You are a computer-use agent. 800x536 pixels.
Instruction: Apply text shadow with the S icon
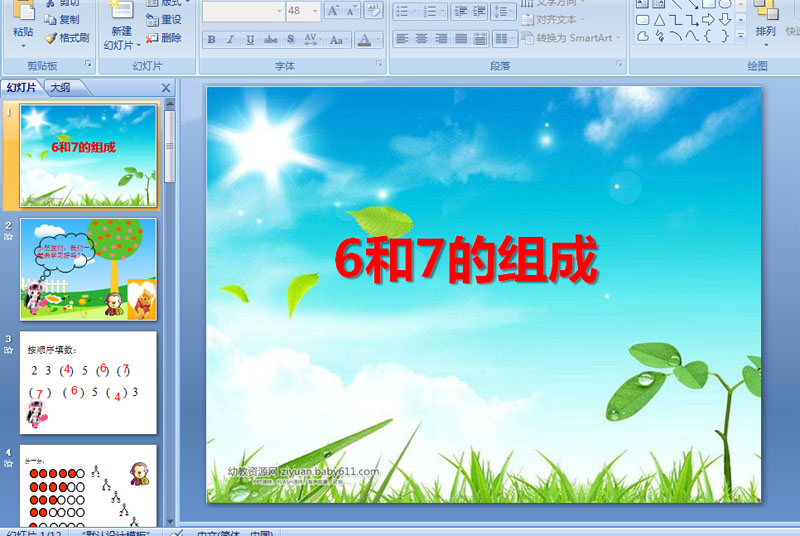pos(290,39)
